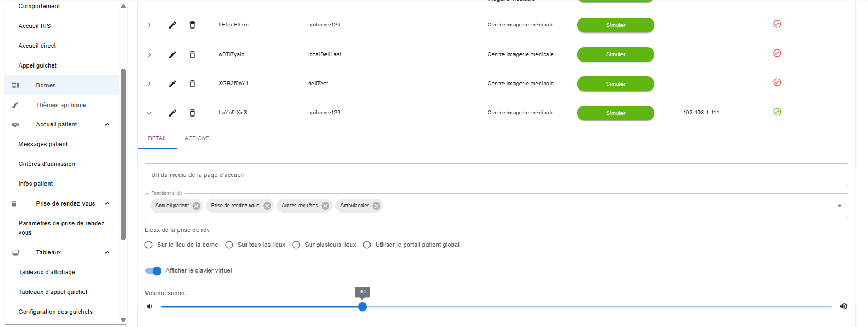Image resolution: width=868 pixels, height=327 pixels.
Task: Click the green status icon for apiborne123
Action: point(777,112)
